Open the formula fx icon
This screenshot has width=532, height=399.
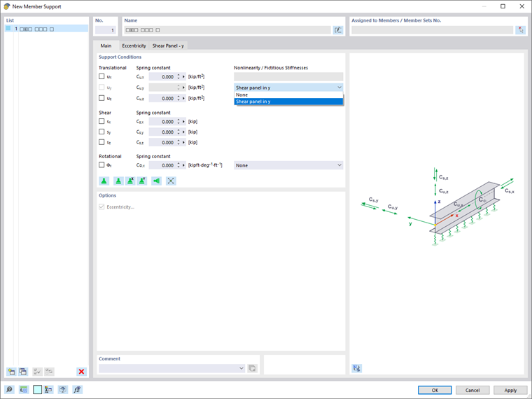point(78,389)
